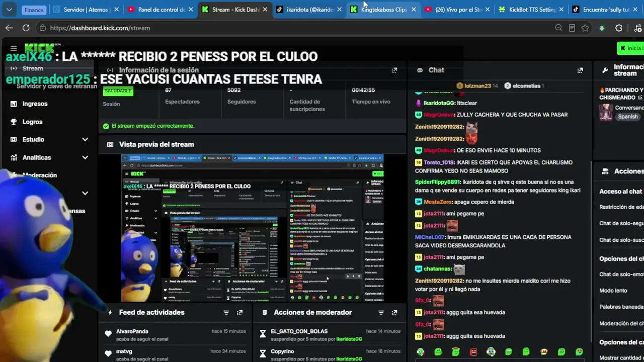Click the SALUDABLE session status badge
Viewport: 644px width, 362px height.
pyautogui.click(x=118, y=91)
